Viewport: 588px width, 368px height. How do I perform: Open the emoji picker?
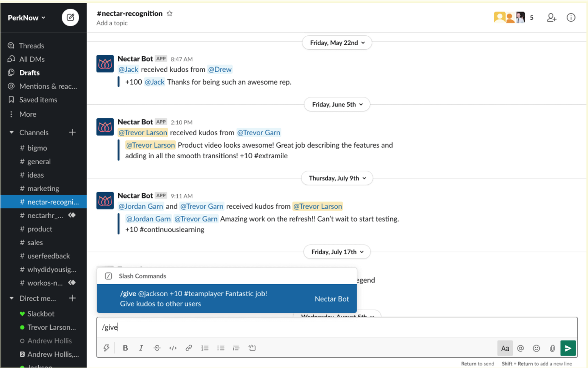tap(536, 348)
